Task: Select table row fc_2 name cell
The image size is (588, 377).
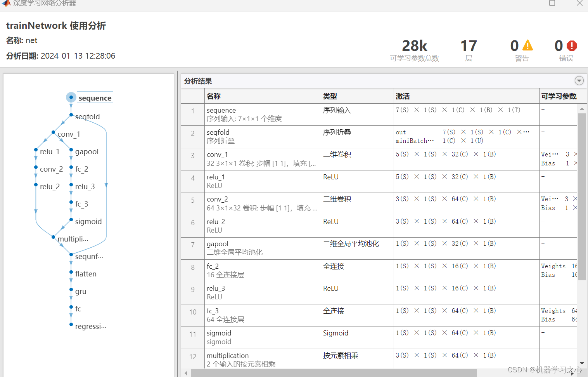Action: coord(263,271)
